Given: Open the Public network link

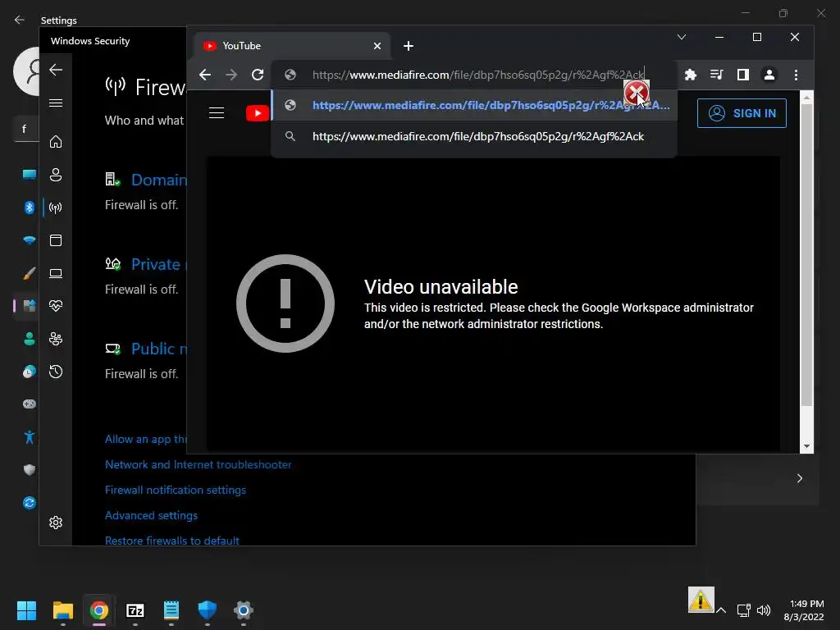Looking at the screenshot, I should [159, 349].
